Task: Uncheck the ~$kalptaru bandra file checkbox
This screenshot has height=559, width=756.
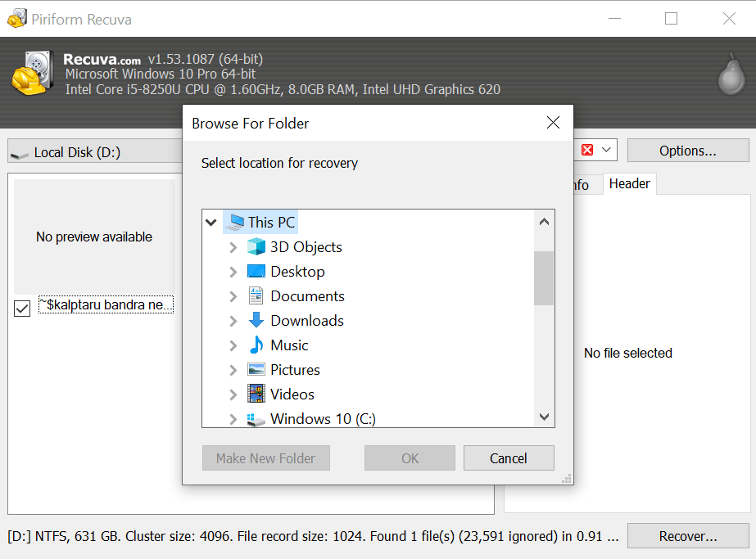Action: [x=22, y=309]
